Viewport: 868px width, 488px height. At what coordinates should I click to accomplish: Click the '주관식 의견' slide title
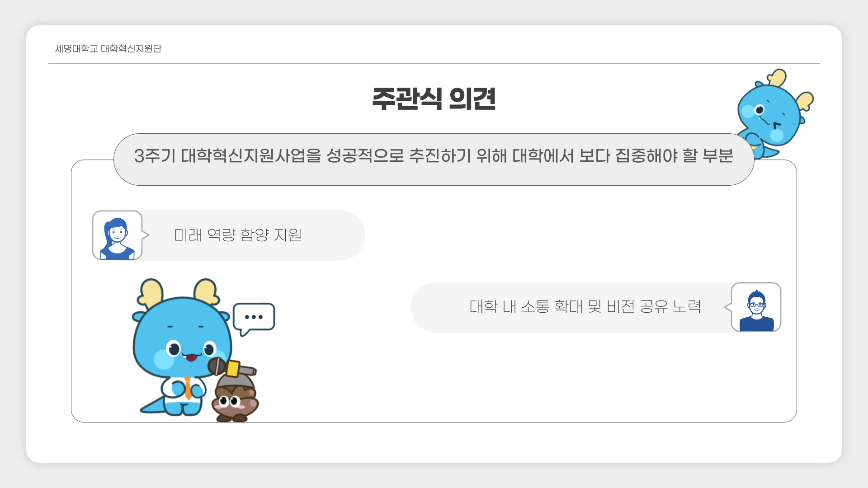(434, 99)
